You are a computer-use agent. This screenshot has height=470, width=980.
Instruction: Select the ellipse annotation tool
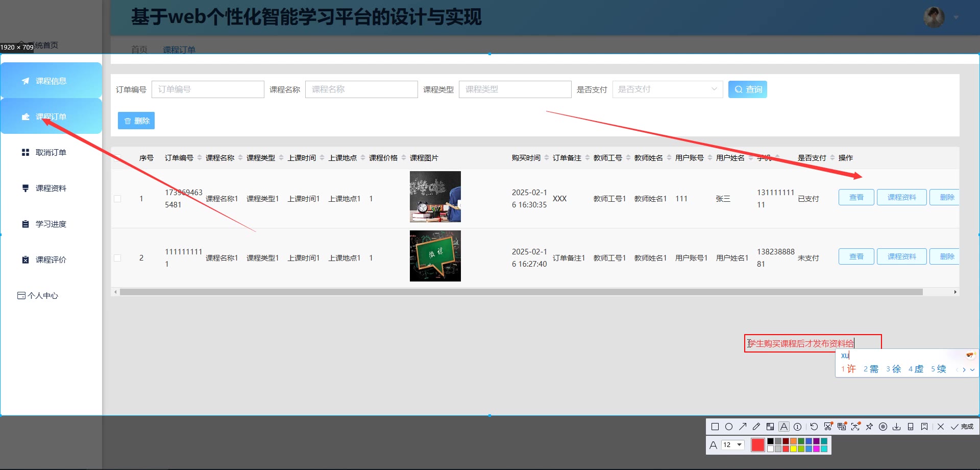click(729, 427)
